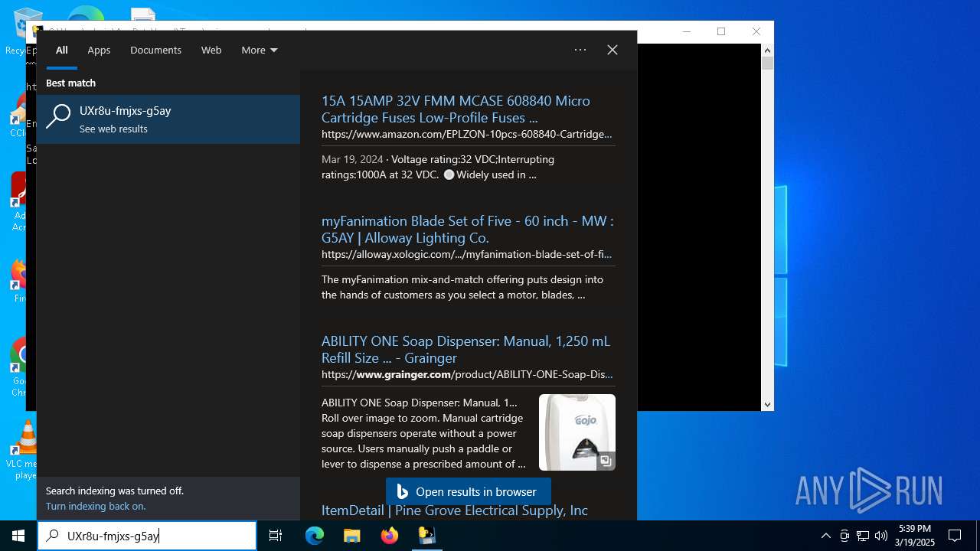980x551 pixels.
Task: Open the search options ellipsis menu
Action: pyautogui.click(x=580, y=50)
